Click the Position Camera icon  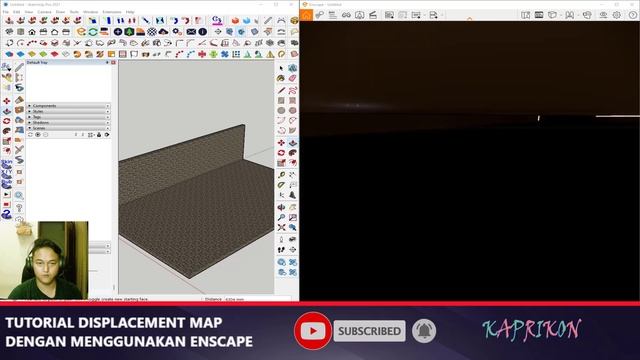tap(281, 240)
